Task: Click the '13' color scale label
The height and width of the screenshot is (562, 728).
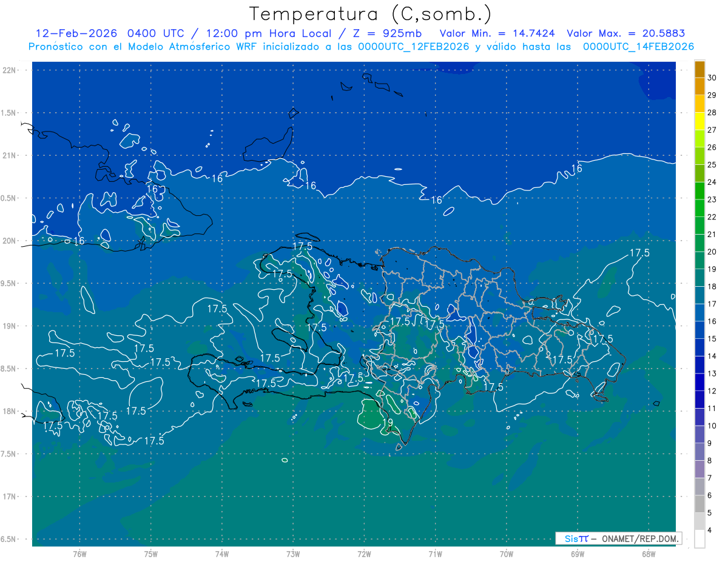Action: [x=712, y=373]
